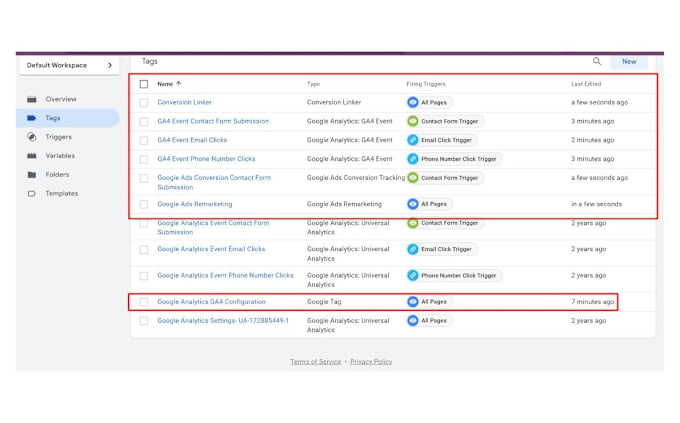
Task: Check the Google Analytics Event Phone Number Clicks checkbox
Action: [x=144, y=276]
